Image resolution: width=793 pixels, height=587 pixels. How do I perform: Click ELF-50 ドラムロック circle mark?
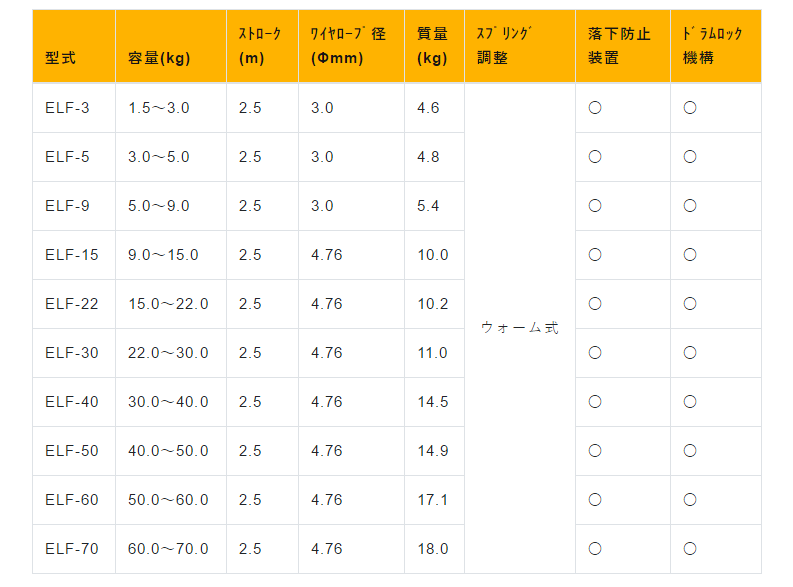click(690, 451)
